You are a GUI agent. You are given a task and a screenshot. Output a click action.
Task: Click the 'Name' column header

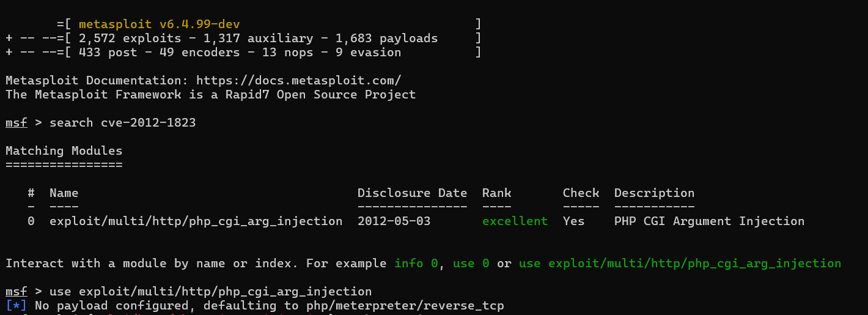point(64,193)
